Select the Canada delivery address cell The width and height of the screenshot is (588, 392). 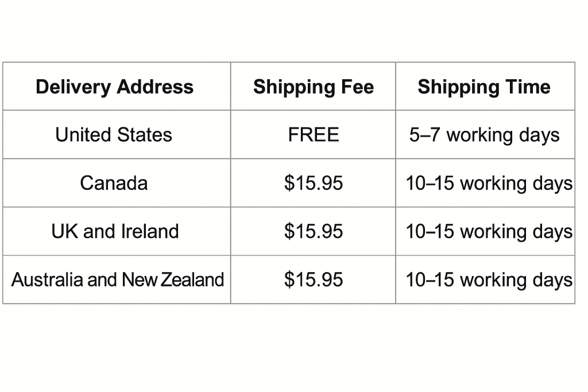[x=117, y=183]
